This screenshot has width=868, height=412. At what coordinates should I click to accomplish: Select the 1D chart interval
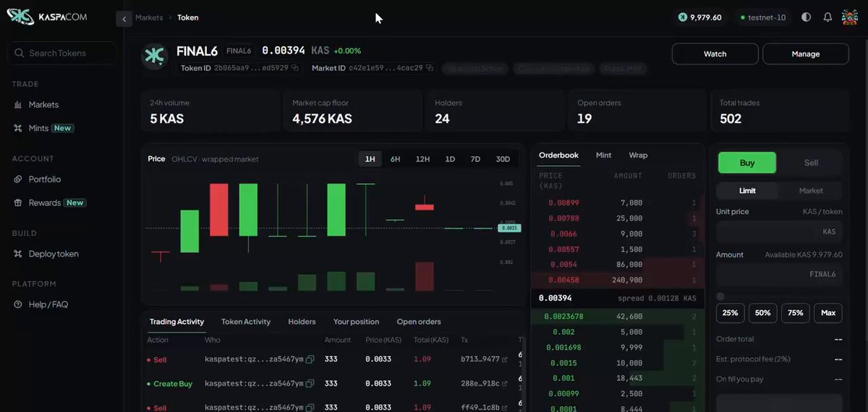pyautogui.click(x=450, y=159)
